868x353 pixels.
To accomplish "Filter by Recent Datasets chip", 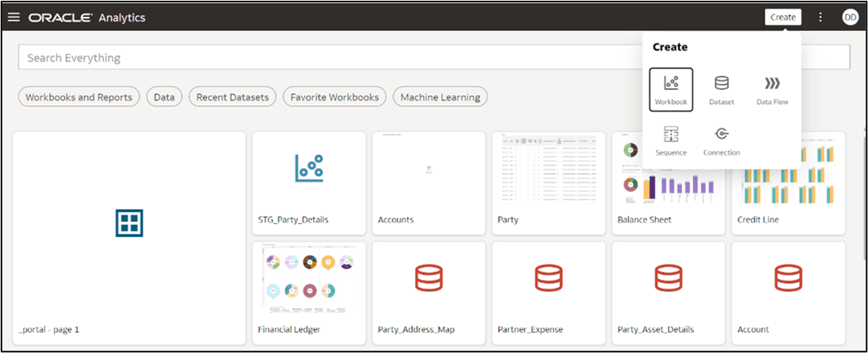I will point(233,97).
